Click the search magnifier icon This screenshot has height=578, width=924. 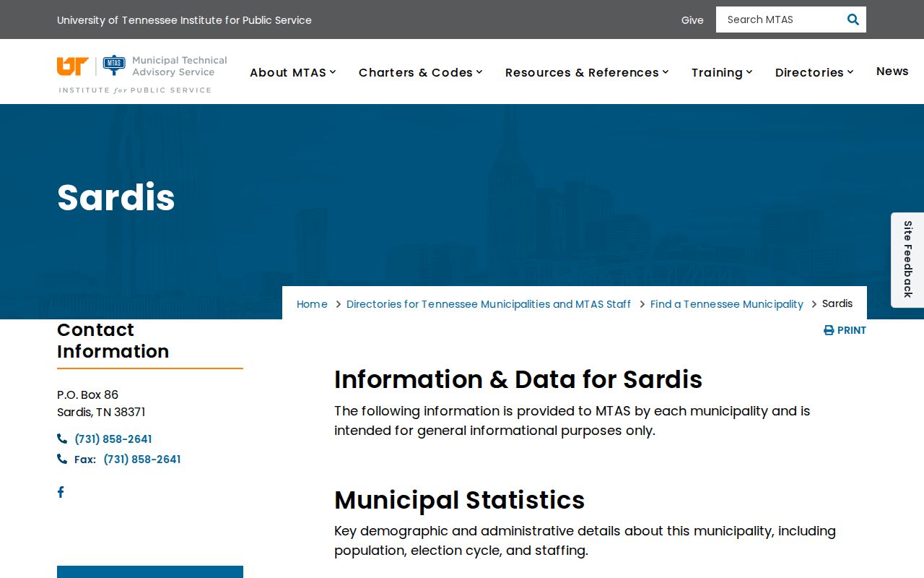tap(853, 20)
